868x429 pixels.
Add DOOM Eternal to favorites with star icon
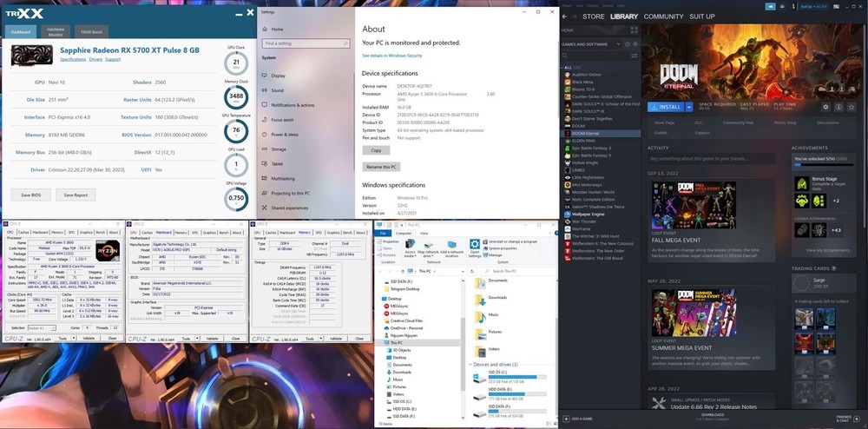852,107
